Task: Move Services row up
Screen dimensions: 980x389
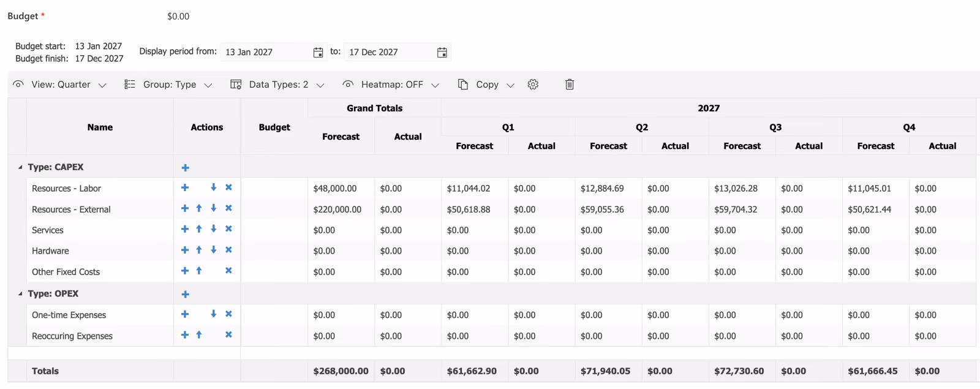Action: click(x=199, y=229)
